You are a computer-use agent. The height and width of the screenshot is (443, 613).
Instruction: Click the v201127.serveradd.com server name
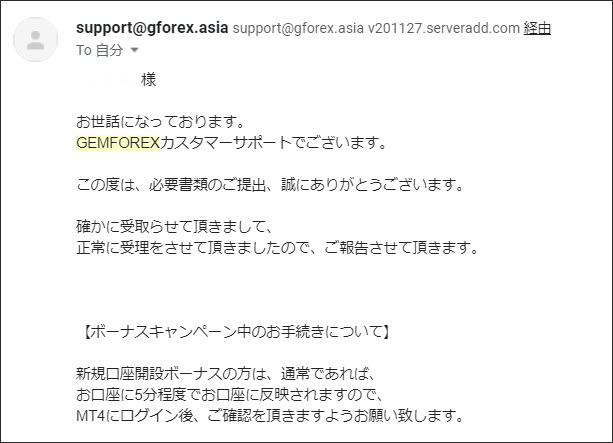(x=443, y=28)
